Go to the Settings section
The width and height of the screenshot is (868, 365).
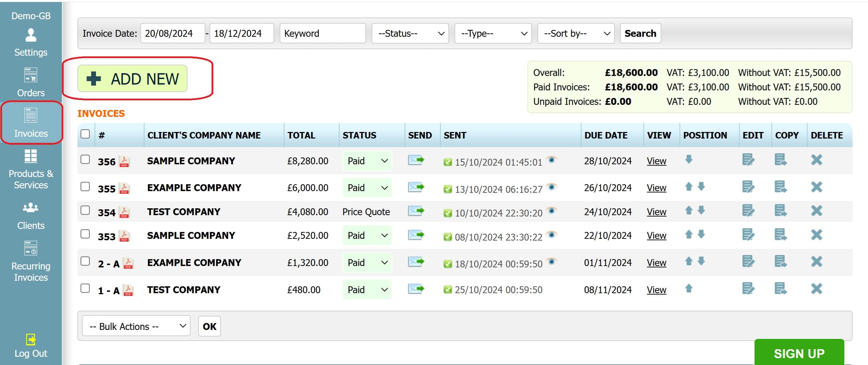pyautogui.click(x=31, y=42)
